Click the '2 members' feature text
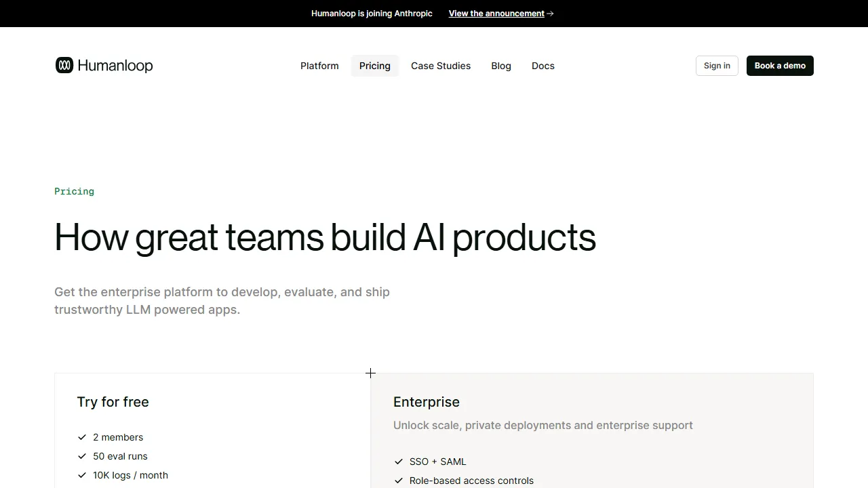Image resolution: width=868 pixels, height=488 pixels. pyautogui.click(x=118, y=437)
